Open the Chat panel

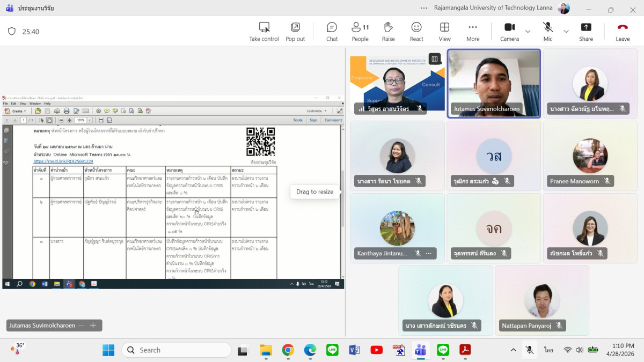(x=332, y=31)
